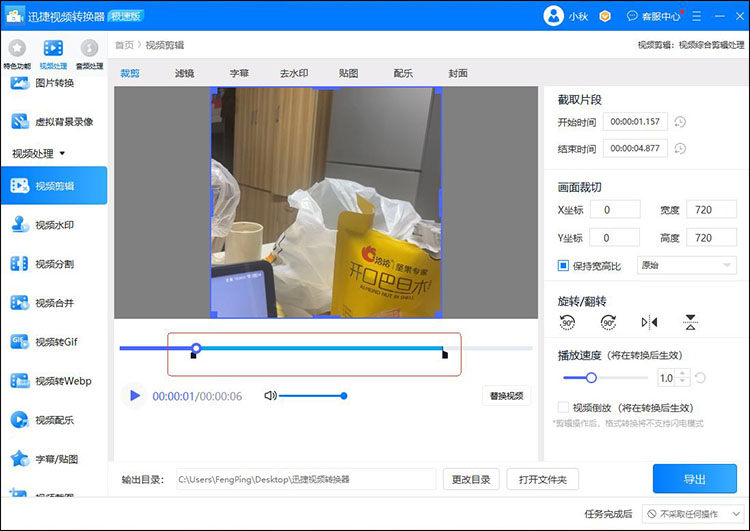Open 视频转Gif tool
Viewport: 750px width, 531px height.
54,342
